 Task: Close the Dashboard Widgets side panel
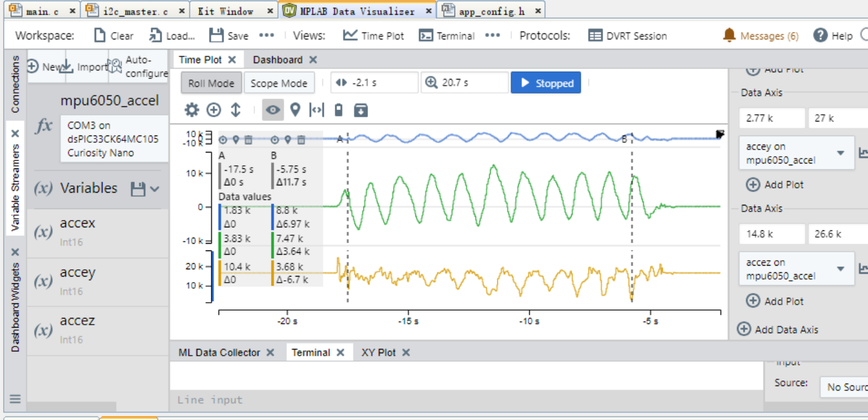pyautogui.click(x=15, y=252)
